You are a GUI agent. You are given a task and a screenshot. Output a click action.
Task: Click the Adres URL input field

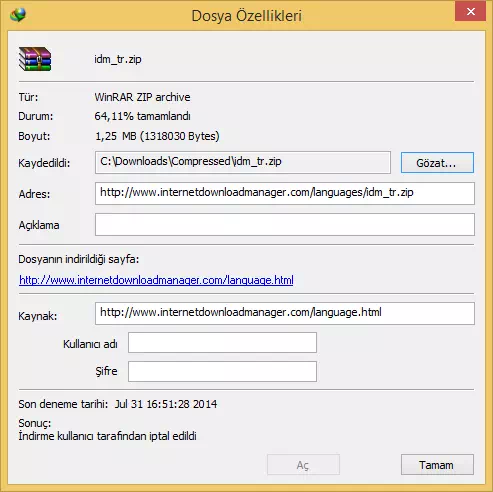coord(285,193)
